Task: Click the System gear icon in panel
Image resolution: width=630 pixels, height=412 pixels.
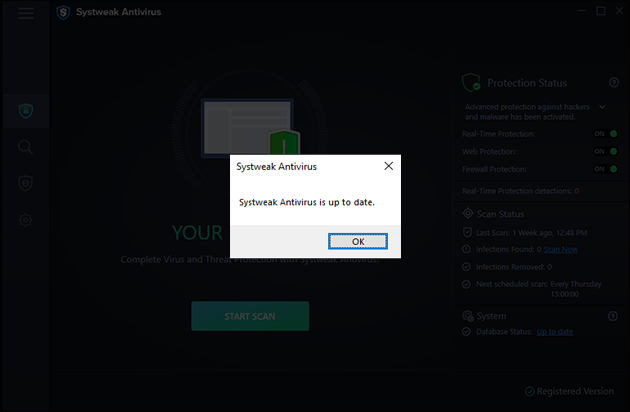Action: click(468, 316)
